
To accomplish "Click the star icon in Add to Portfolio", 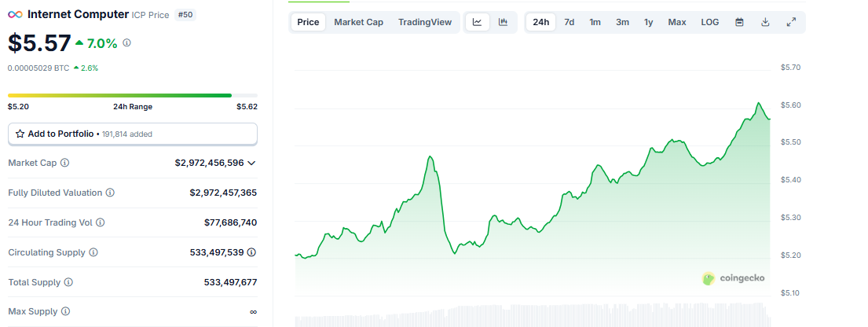I will [x=20, y=134].
